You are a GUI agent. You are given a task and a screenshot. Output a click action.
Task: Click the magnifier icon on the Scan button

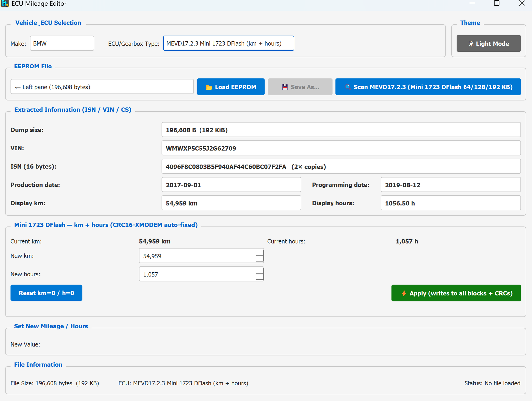(x=348, y=87)
